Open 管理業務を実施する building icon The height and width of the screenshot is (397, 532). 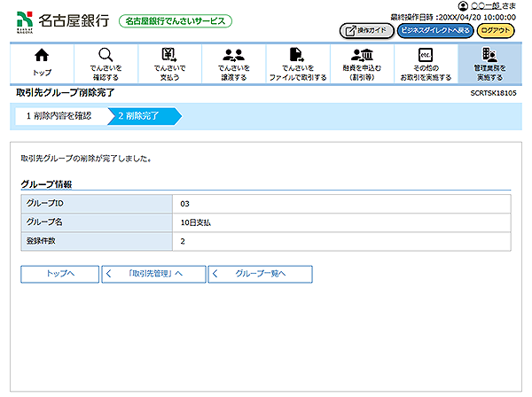tap(489, 56)
